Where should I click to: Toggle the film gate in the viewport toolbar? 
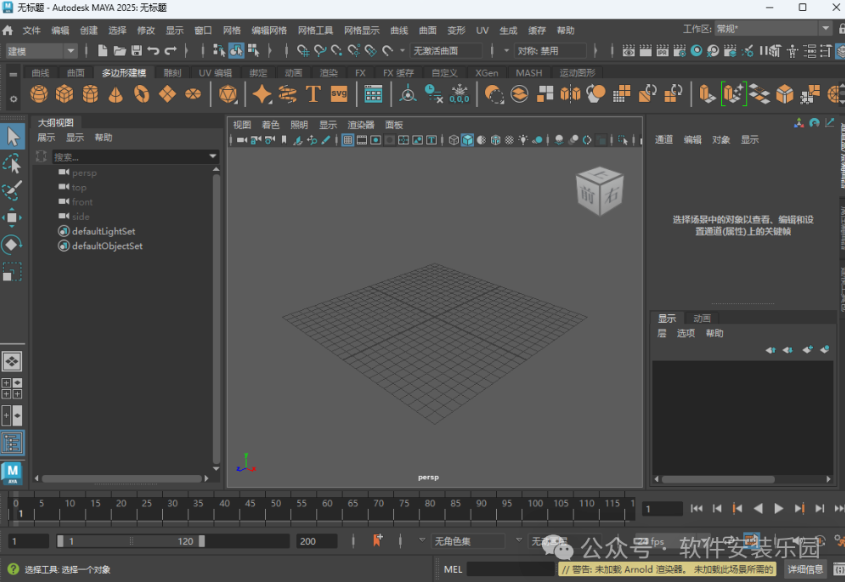click(362, 140)
